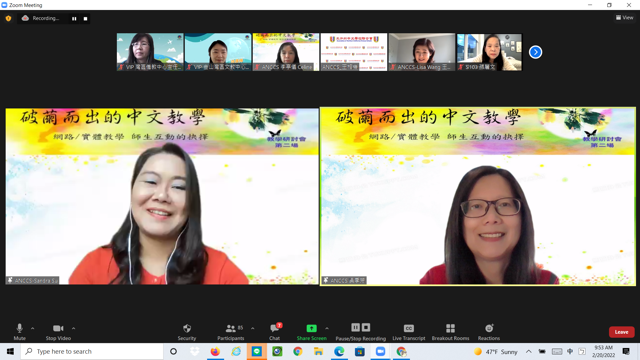The width and height of the screenshot is (640, 360).
Task: Leave the meeting with the red button
Action: click(621, 332)
